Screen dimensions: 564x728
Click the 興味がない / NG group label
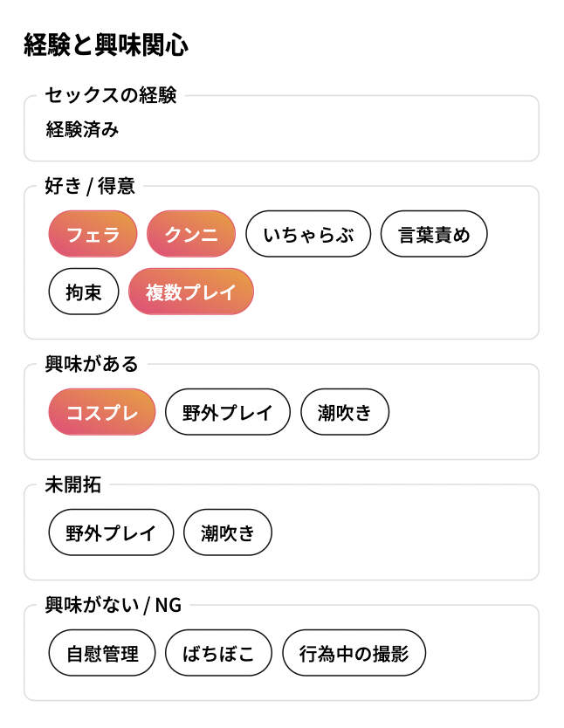click(x=113, y=605)
